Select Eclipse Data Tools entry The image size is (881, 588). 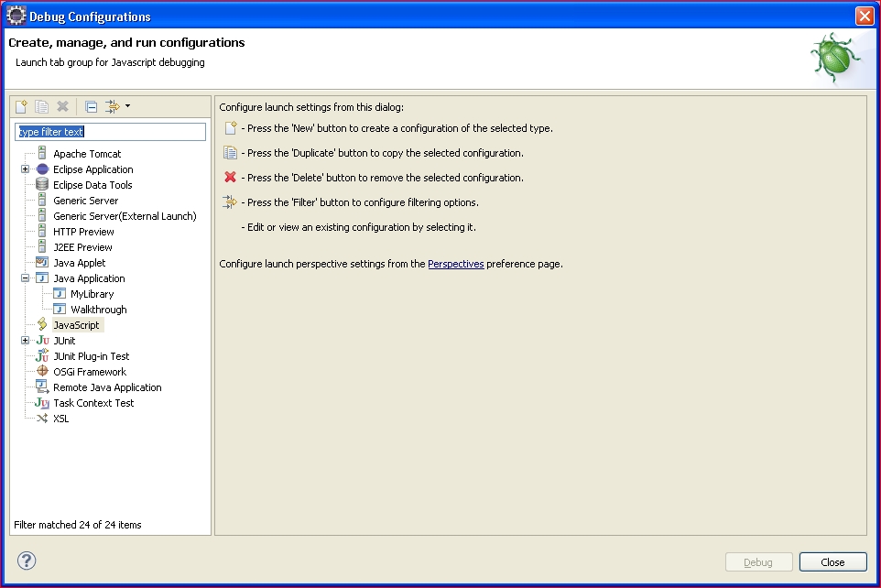92,185
